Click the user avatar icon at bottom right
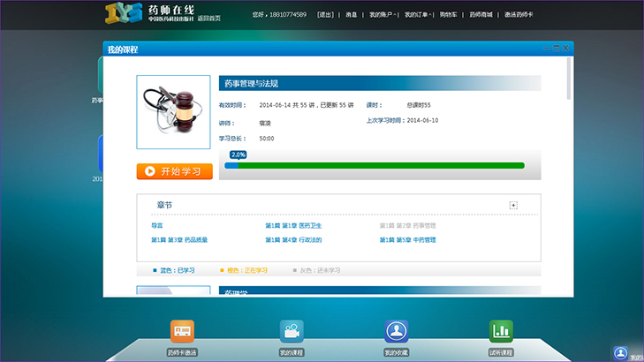Image resolution: width=644 pixels, height=362 pixels. pyautogui.click(x=621, y=352)
